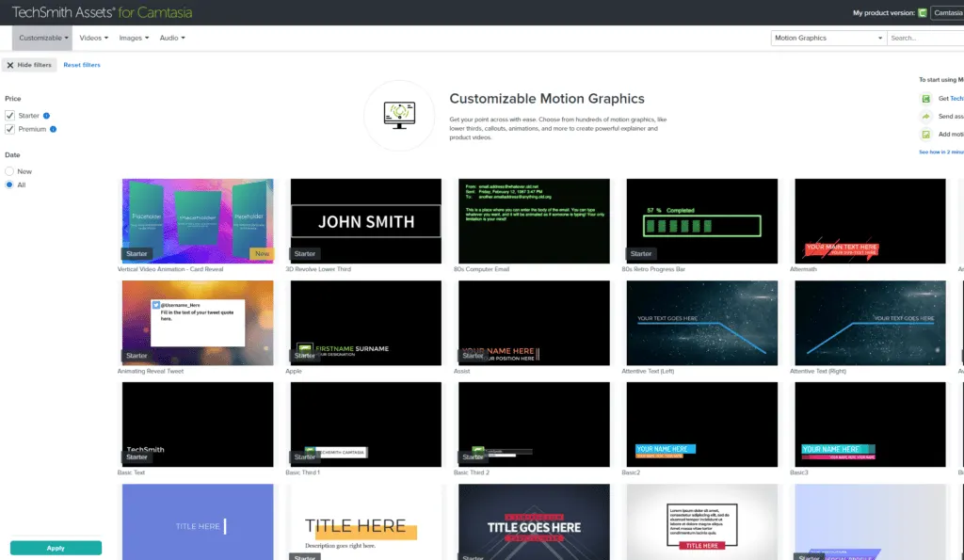Click the Send assets arrow icon
The height and width of the screenshot is (560, 964).
[x=926, y=116]
